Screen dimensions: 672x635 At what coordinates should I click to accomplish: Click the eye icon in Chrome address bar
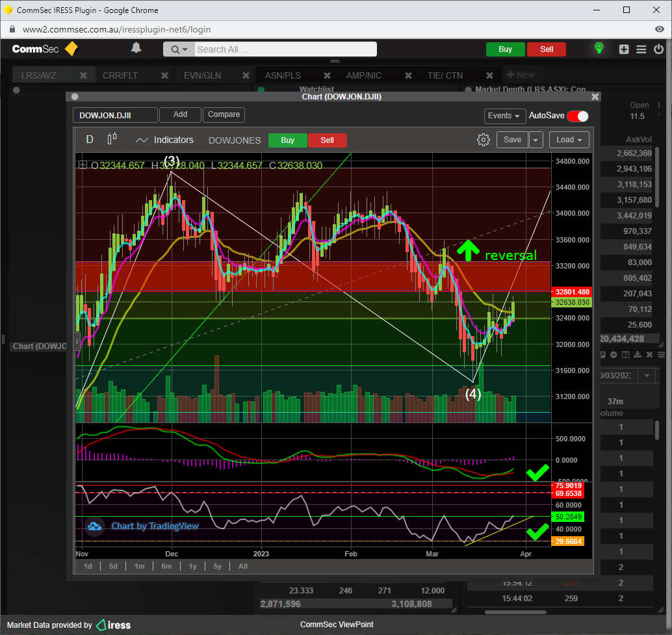click(659, 29)
